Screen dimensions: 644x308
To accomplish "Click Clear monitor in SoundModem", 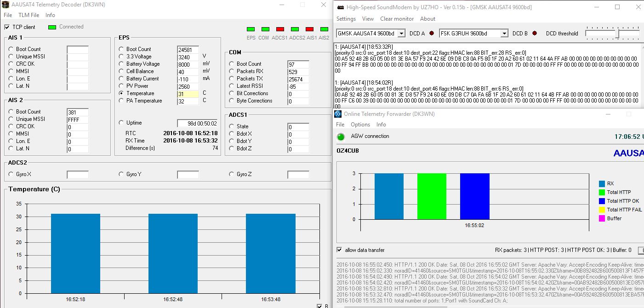I will coord(397,19).
